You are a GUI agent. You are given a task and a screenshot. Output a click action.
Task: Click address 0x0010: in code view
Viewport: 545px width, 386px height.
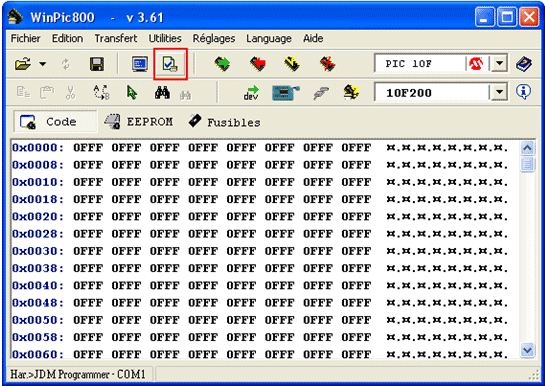[38, 182]
